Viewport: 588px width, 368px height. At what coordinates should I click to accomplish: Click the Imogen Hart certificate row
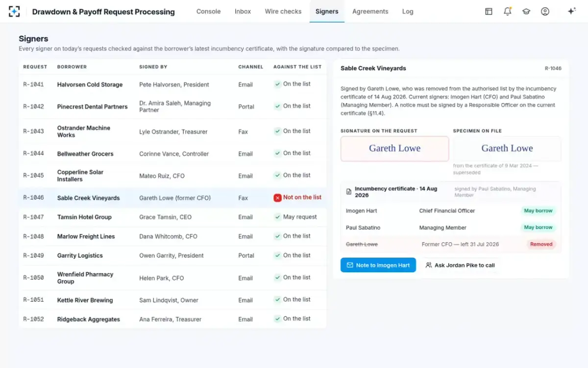[x=451, y=211]
